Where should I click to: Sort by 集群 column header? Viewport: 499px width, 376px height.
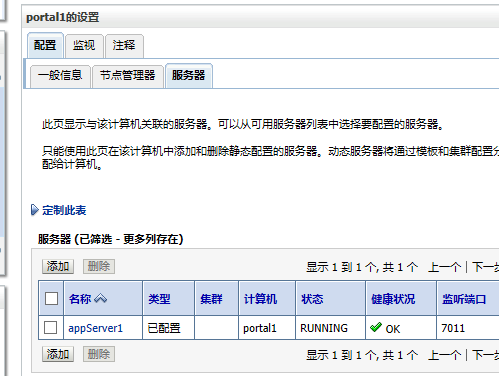211,299
